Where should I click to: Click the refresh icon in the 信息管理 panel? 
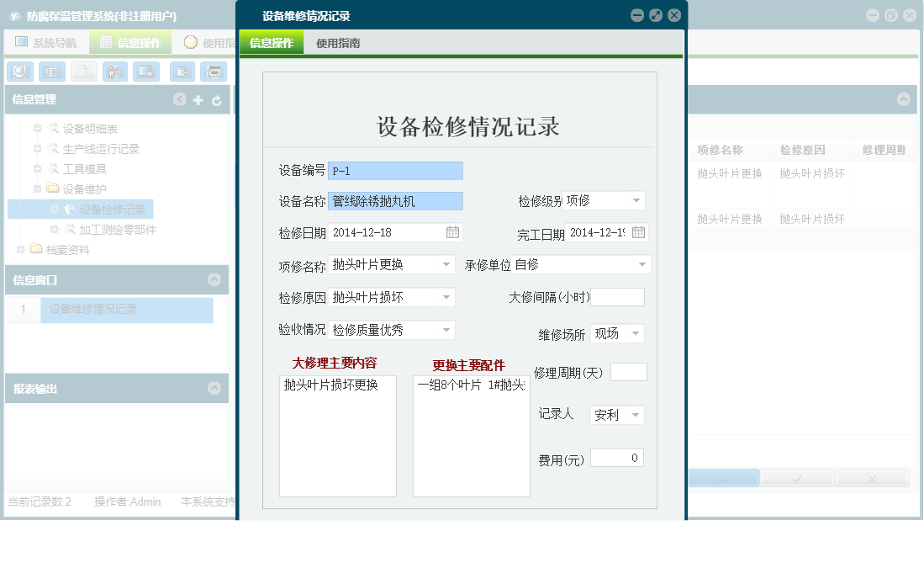[217, 99]
